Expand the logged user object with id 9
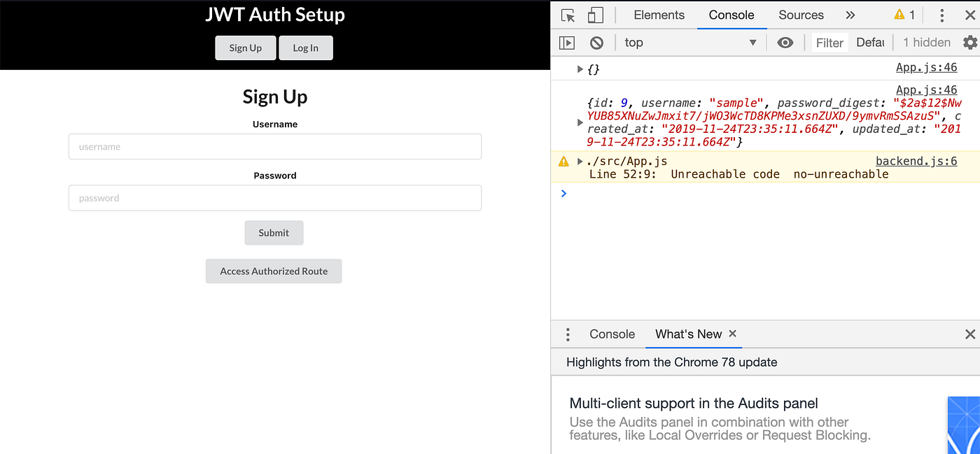Screen dimensions: 980x454 pos(579,122)
